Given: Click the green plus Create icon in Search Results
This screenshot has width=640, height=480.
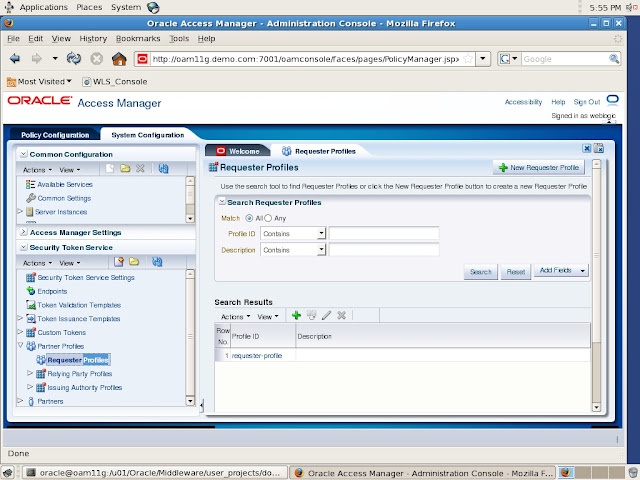Looking at the screenshot, I should point(296,315).
